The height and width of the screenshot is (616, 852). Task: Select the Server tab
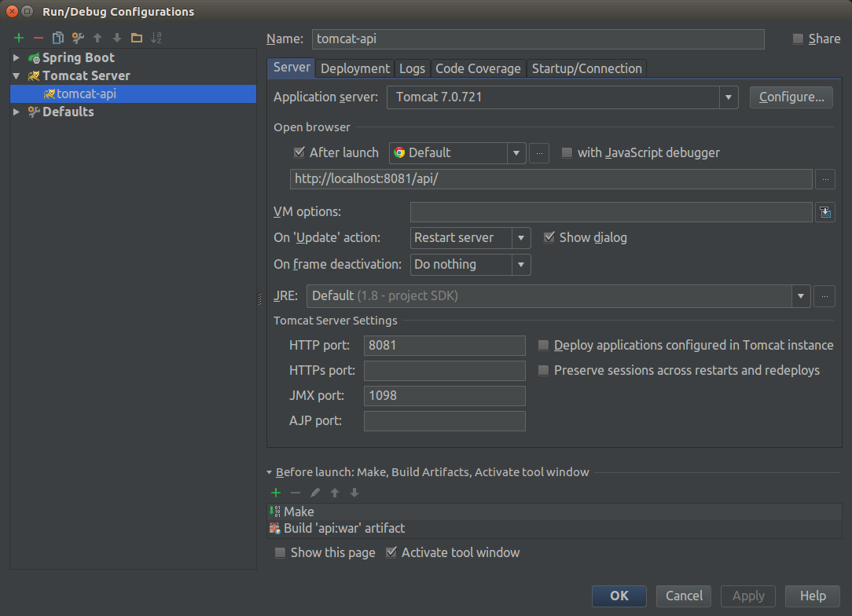tap(292, 68)
